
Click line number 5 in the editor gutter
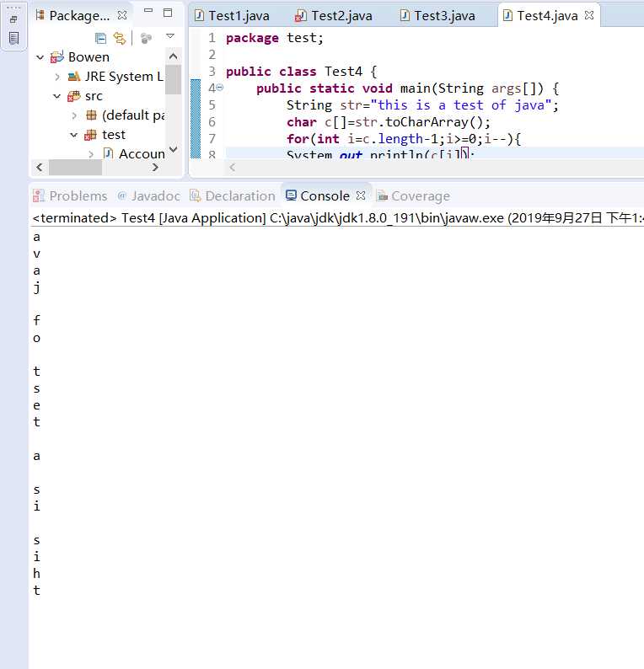coord(212,105)
